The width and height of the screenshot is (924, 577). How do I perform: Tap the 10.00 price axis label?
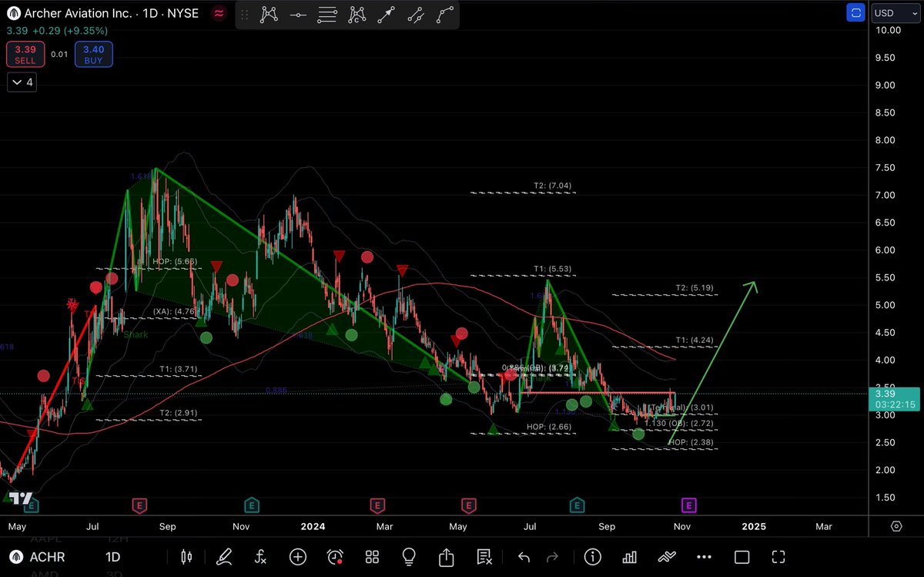coord(889,30)
